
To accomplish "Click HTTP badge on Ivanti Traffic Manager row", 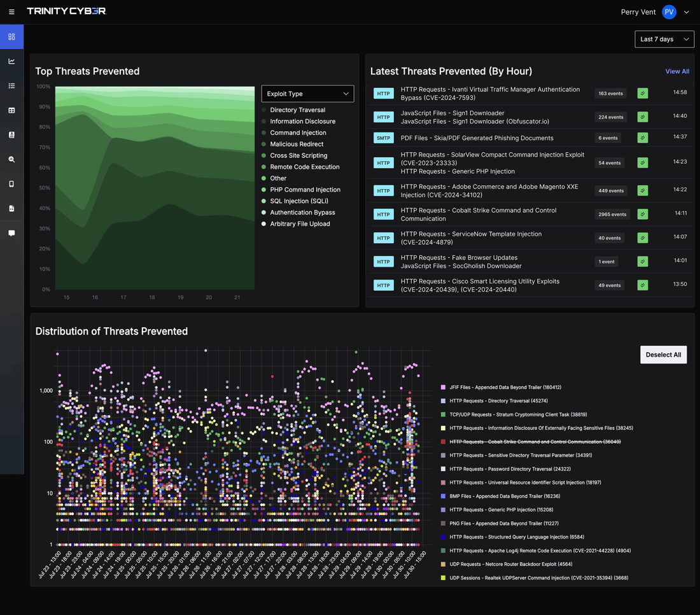I will click(x=384, y=94).
